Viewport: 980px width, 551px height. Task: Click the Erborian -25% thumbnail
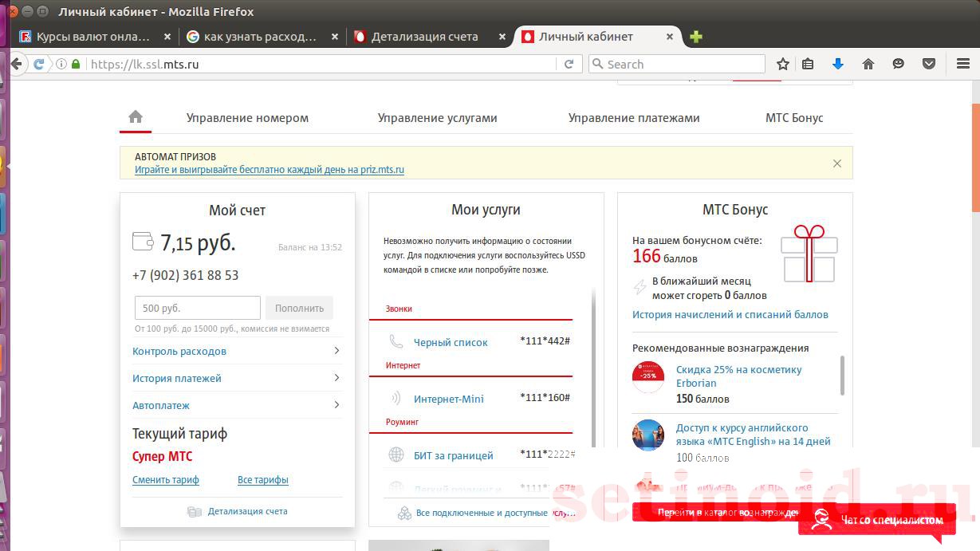(648, 376)
